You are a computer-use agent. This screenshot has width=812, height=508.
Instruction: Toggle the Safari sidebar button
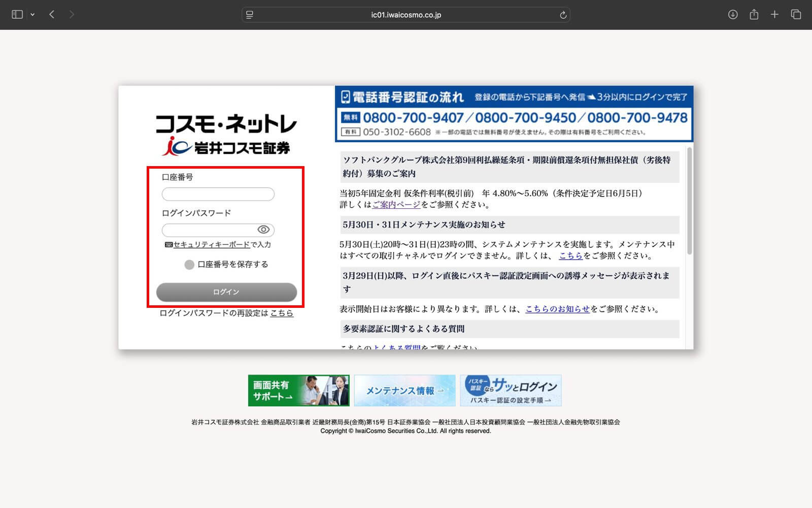point(17,15)
